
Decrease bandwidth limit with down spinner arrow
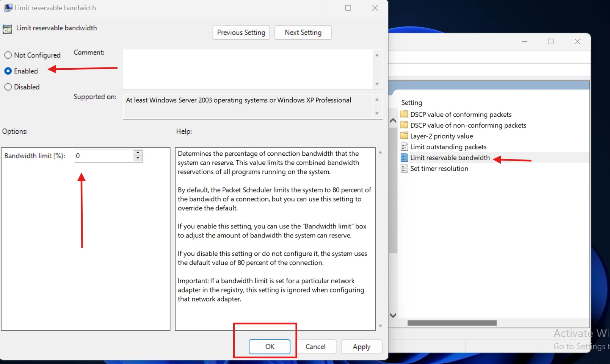[x=138, y=159]
